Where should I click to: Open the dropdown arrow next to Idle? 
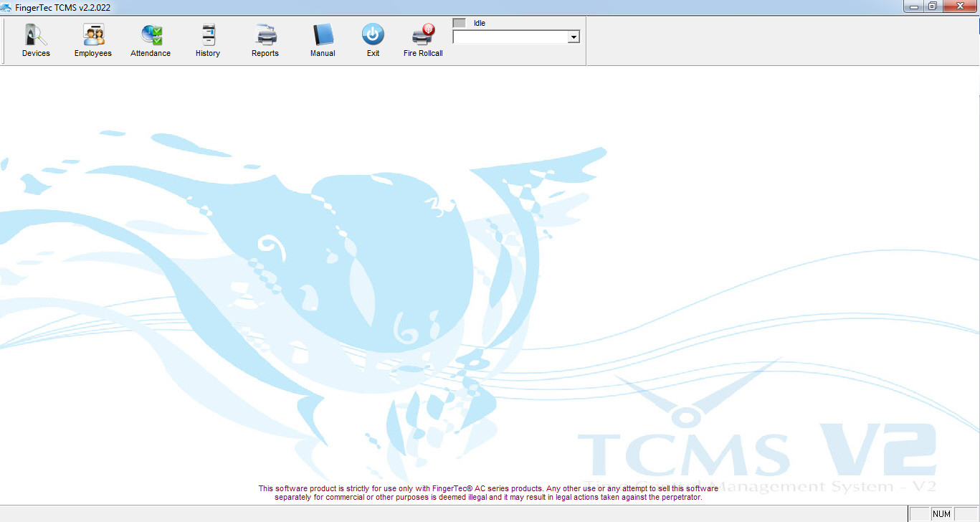click(573, 37)
